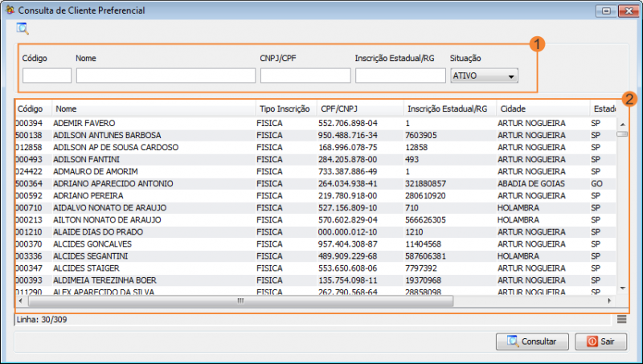The height and width of the screenshot is (364, 643).
Task: Click CPF cell 950.488.716-34
Action: point(348,135)
